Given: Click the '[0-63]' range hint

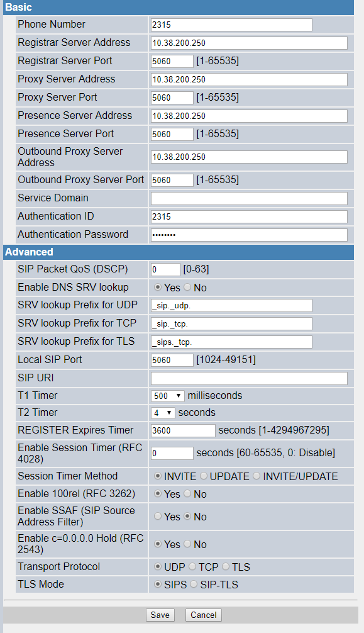Looking at the screenshot, I should (196, 269).
